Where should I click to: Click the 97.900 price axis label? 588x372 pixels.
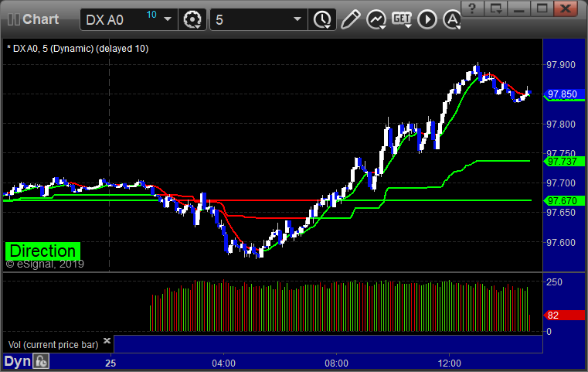point(561,64)
